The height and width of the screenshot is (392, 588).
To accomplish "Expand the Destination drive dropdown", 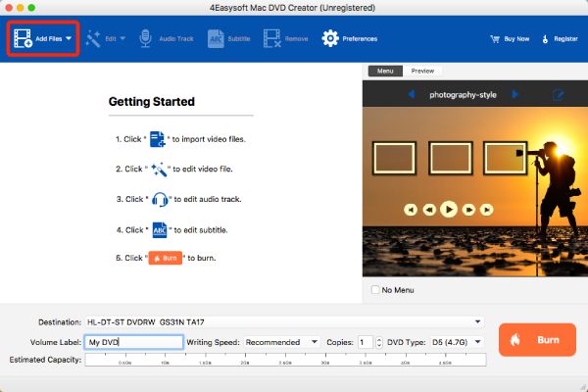I will (477, 321).
